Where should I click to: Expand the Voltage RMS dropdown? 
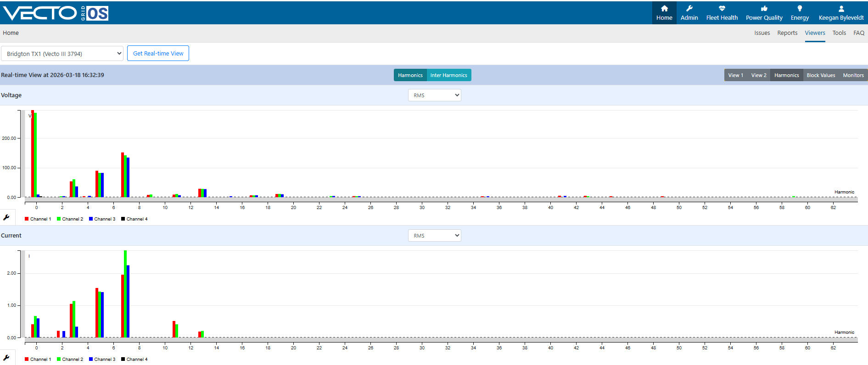tap(435, 95)
